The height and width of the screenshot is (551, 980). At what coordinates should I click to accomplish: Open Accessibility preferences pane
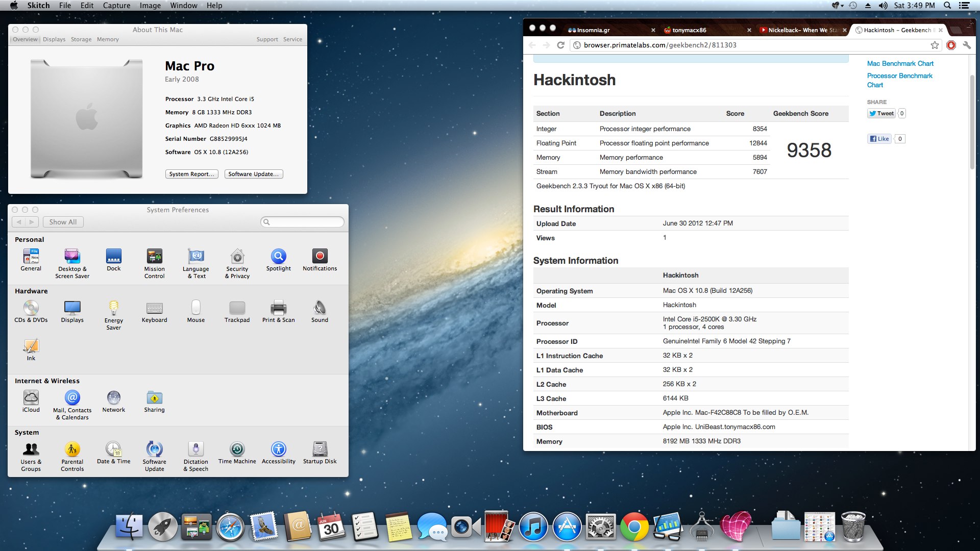click(x=279, y=453)
